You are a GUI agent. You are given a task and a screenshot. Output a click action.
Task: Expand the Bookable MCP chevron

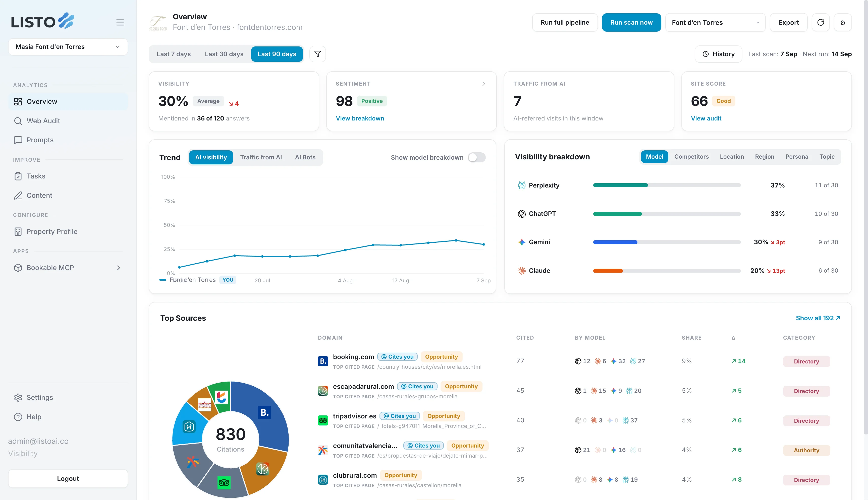(119, 268)
